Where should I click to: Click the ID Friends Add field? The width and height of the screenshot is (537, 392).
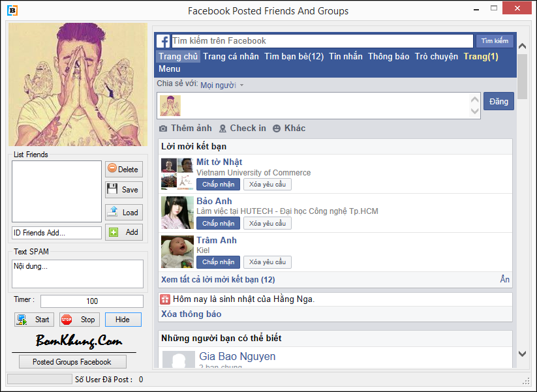[57, 233]
